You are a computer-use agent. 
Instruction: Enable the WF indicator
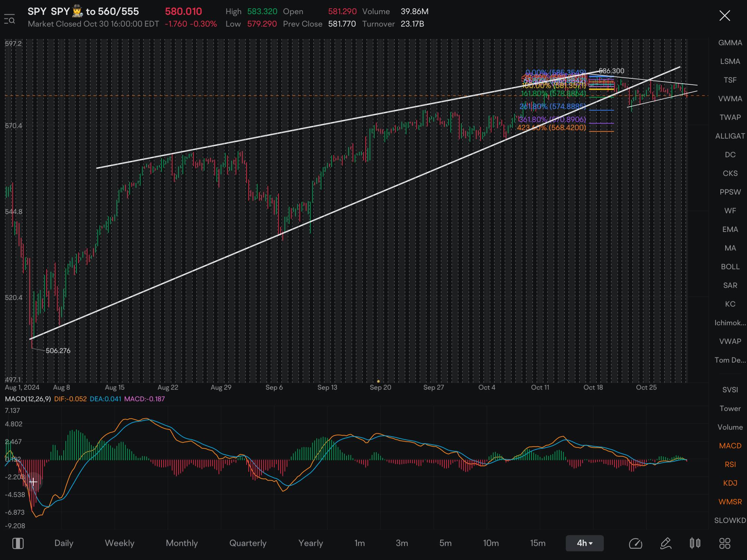pyautogui.click(x=730, y=211)
